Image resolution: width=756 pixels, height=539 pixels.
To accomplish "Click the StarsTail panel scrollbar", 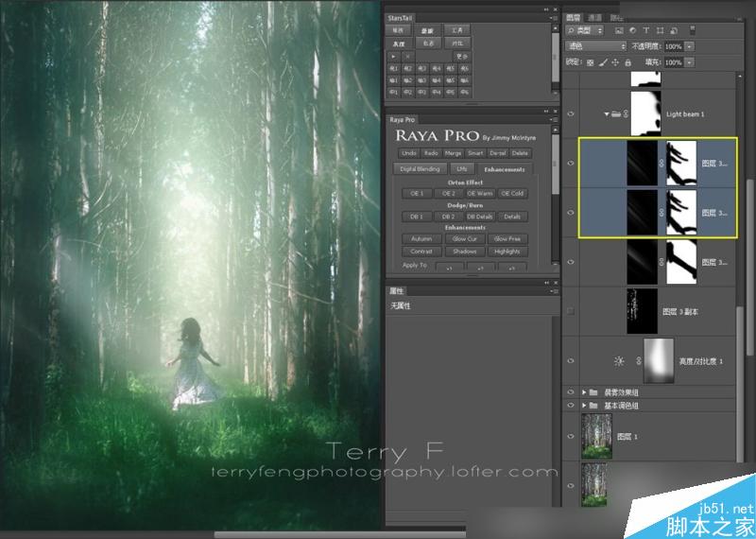I will (x=555, y=58).
